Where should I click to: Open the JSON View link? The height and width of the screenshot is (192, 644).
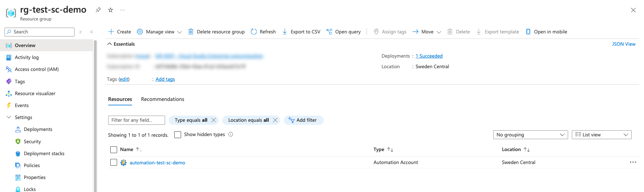point(624,44)
